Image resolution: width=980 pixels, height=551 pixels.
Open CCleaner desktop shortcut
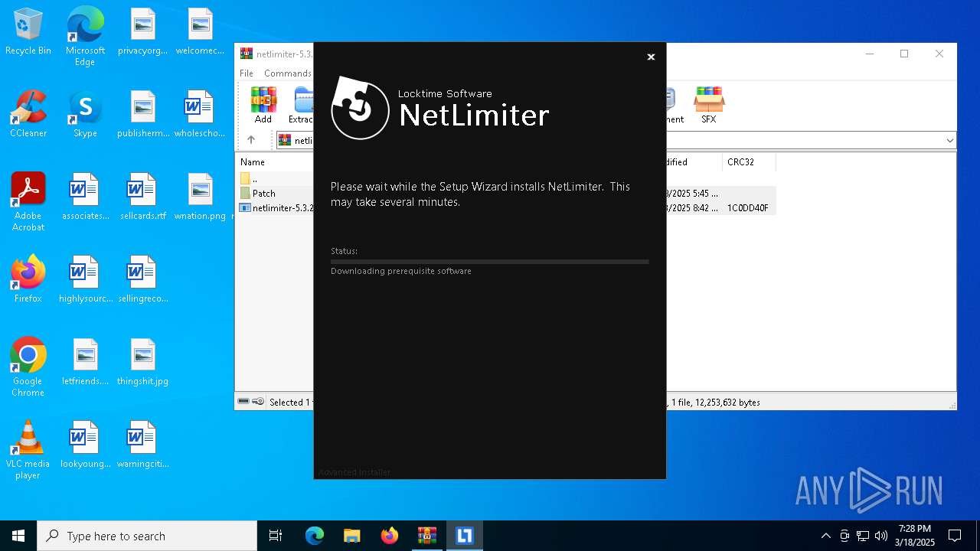28,114
